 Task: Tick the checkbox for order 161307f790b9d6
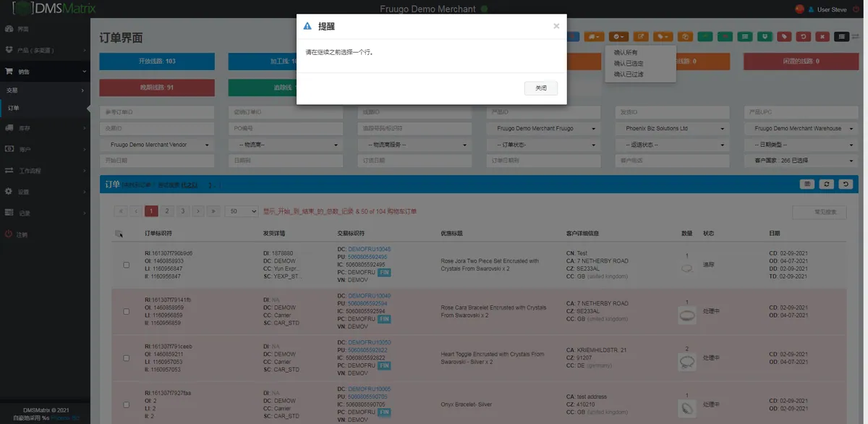pyautogui.click(x=126, y=265)
